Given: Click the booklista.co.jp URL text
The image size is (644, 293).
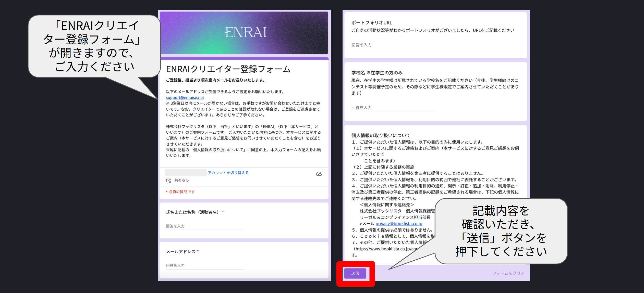Looking at the screenshot, I should click(386, 249).
